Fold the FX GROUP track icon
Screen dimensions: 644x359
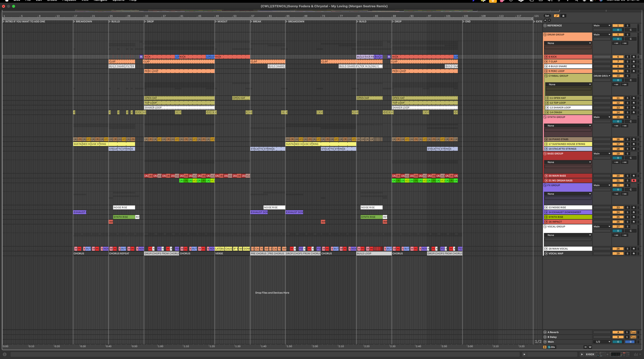click(545, 185)
